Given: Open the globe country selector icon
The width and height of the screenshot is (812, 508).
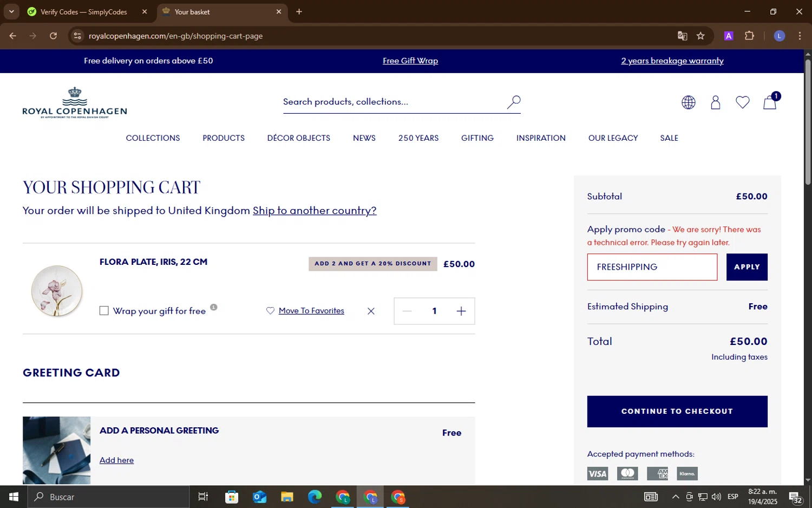Looking at the screenshot, I should (688, 102).
